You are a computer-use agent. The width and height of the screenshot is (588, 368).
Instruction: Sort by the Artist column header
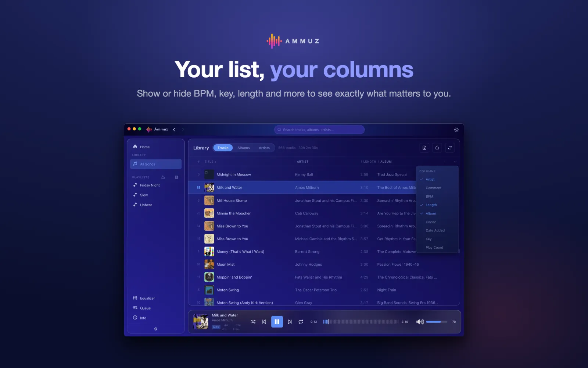click(x=302, y=162)
